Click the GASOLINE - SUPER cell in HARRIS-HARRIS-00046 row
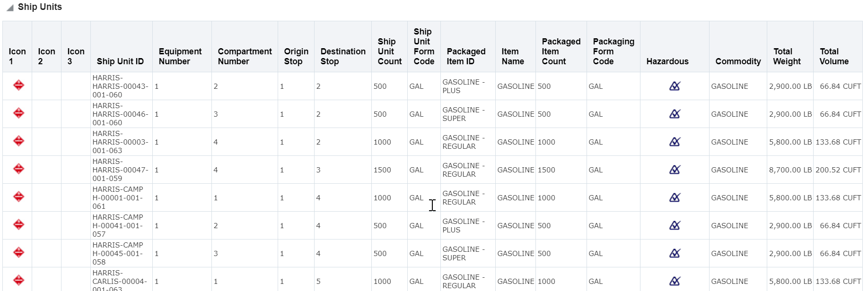 pos(464,114)
